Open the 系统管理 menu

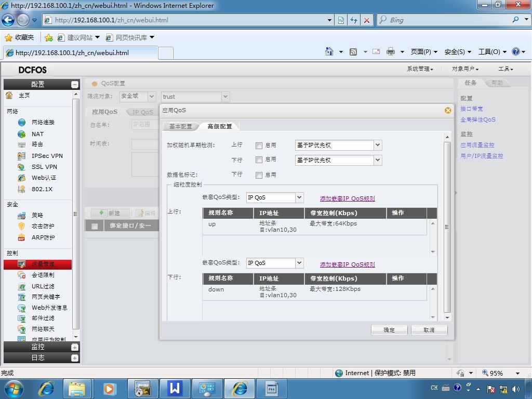pyautogui.click(x=420, y=69)
